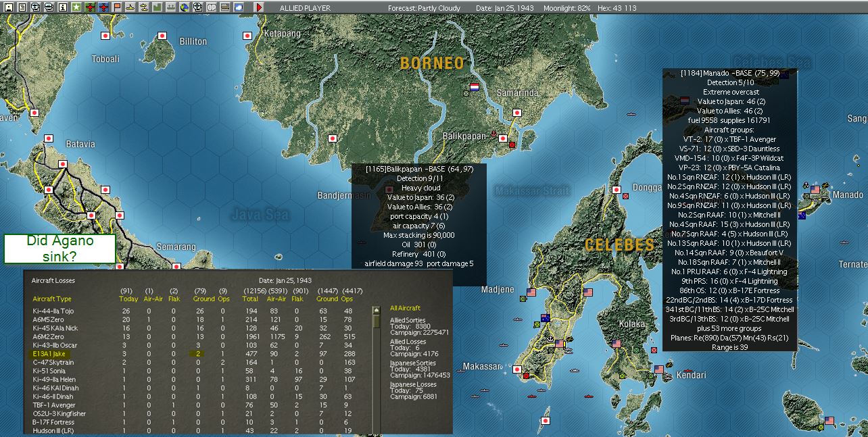Viewport: 868px width, 437px height.
Task: Click the yellow ship list icon
Action: pyautogui.click(x=130, y=7)
